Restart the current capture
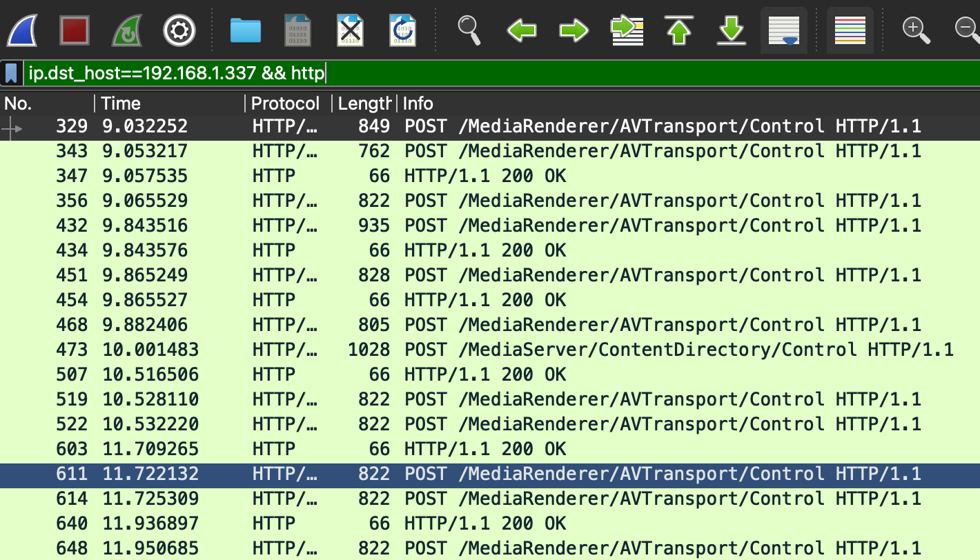The height and width of the screenshot is (560, 980). 127,30
